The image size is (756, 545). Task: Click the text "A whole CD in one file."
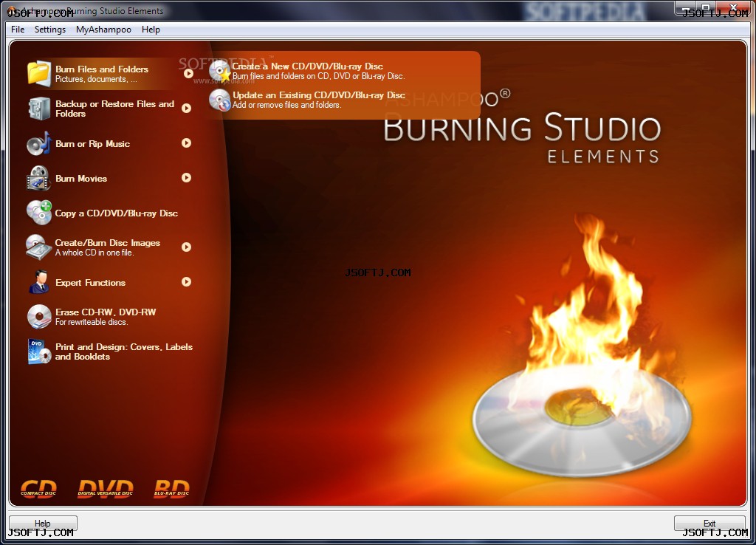click(x=94, y=253)
